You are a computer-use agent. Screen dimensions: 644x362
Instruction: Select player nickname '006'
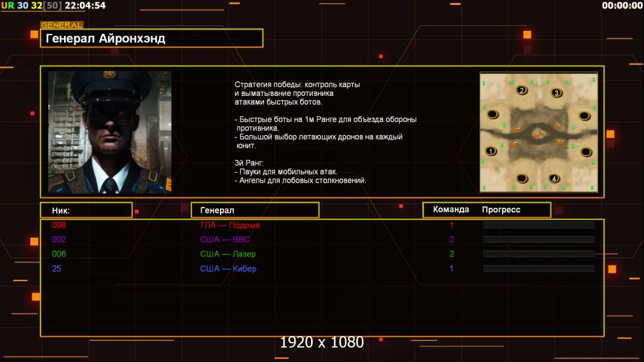pyautogui.click(x=59, y=254)
